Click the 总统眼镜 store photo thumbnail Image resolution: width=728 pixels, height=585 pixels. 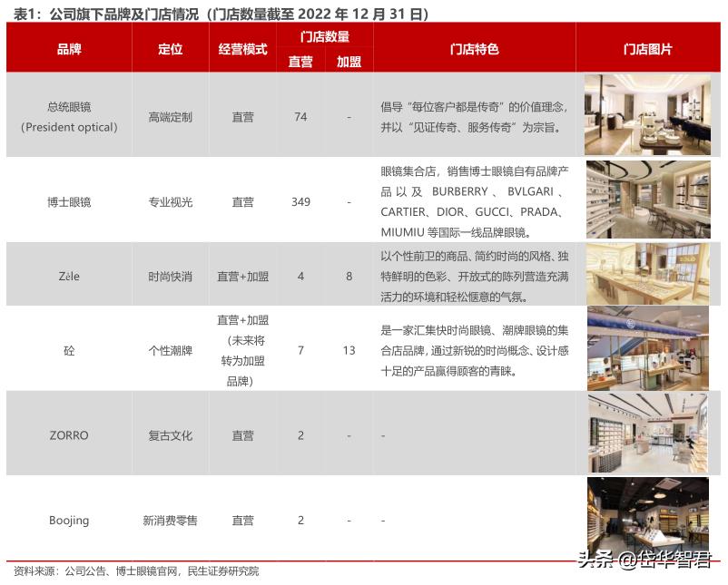point(650,116)
